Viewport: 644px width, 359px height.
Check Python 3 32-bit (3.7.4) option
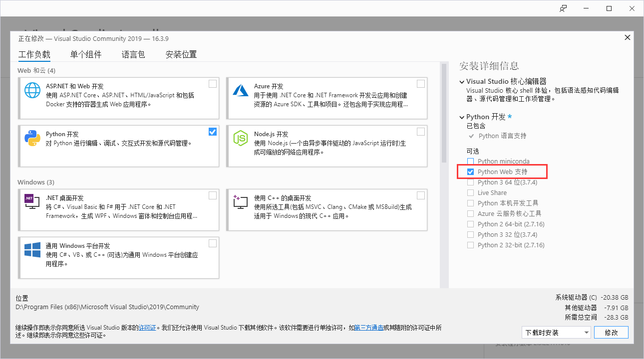[x=470, y=234]
